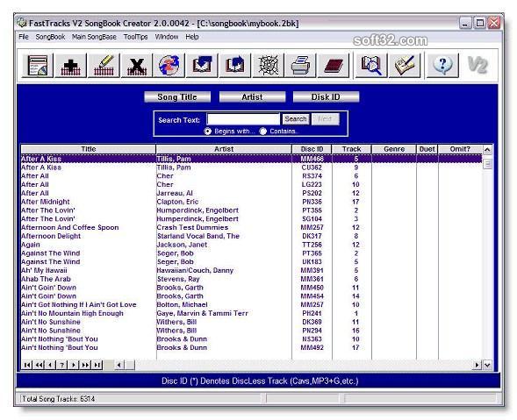Click the Track column header

click(352, 149)
